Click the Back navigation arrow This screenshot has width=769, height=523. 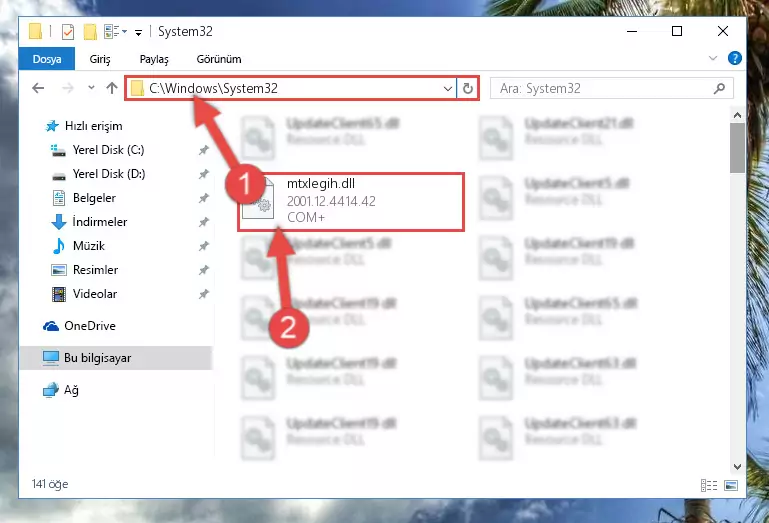click(38, 88)
